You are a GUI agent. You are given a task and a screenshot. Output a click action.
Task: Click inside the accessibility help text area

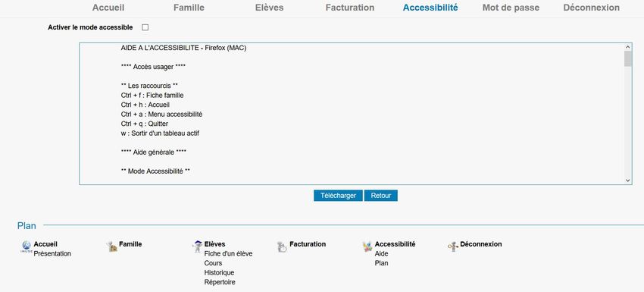[x=352, y=114]
